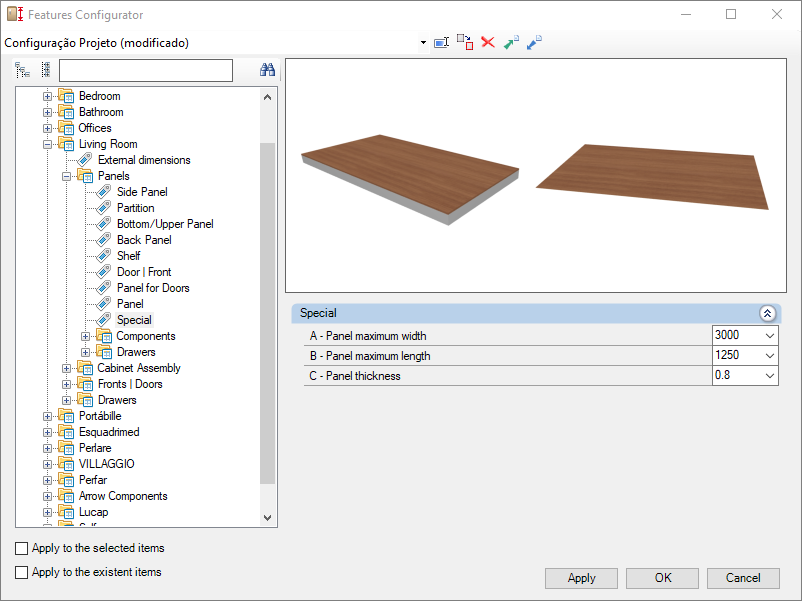Screen dimensions: 802x601
Task: Click the Apply button
Action: click(582, 578)
